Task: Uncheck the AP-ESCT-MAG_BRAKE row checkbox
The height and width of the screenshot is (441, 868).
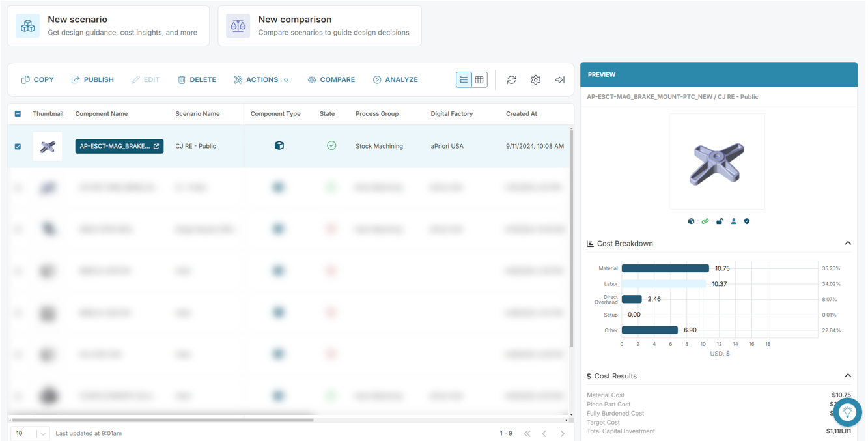Action: point(18,147)
